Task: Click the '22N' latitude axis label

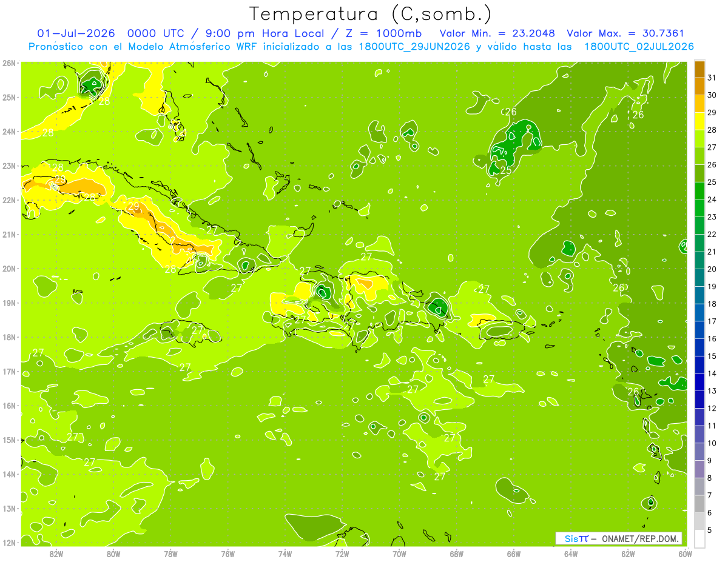Action: point(8,200)
